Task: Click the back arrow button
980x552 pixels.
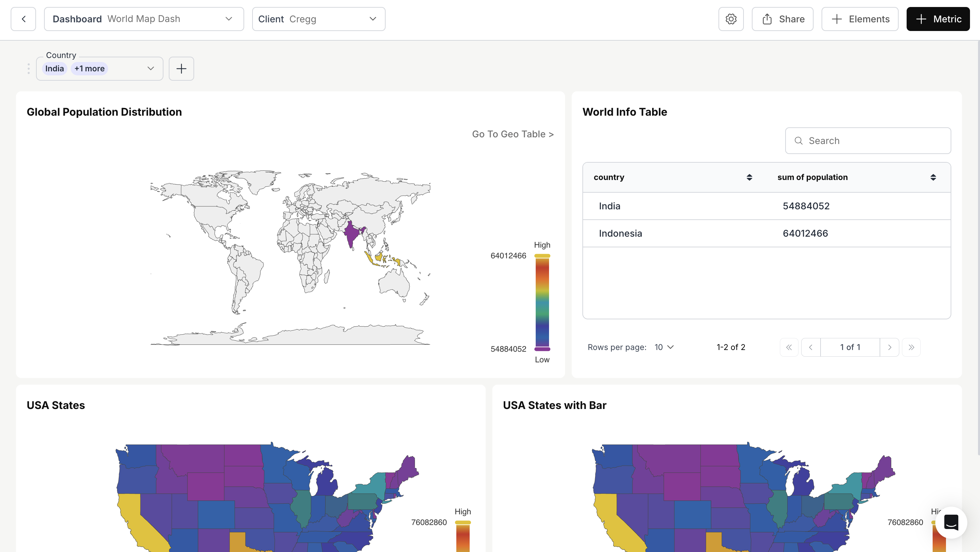Action: point(23,19)
